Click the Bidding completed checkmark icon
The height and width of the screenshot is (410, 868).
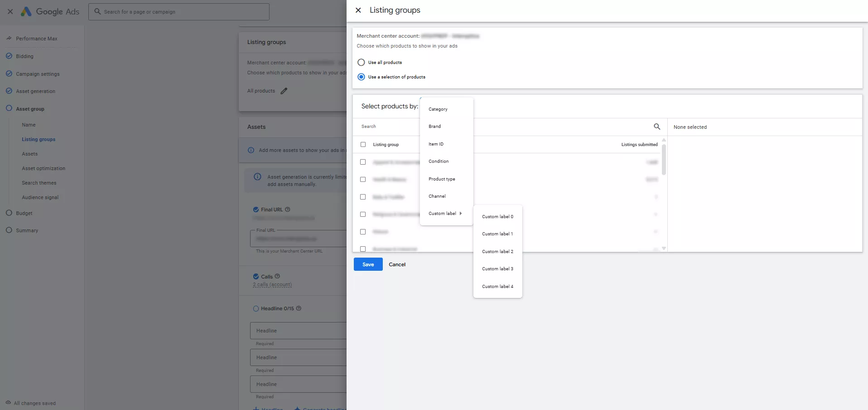9,56
